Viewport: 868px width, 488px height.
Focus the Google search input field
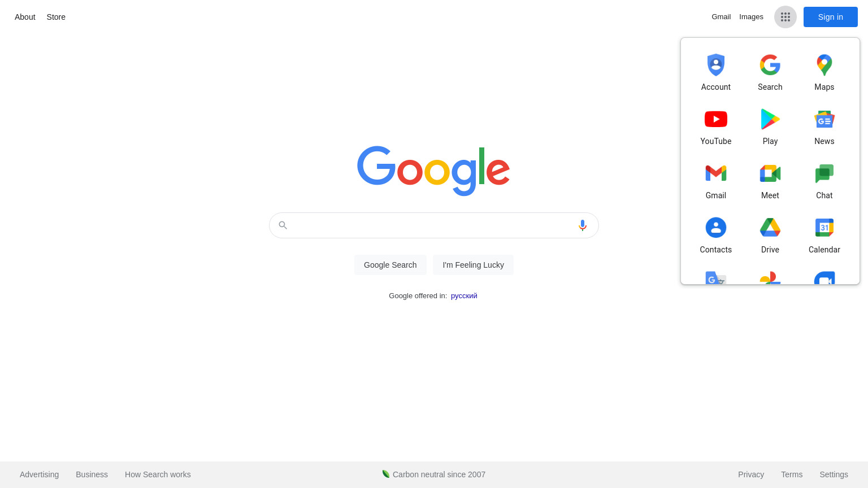pos(433,225)
